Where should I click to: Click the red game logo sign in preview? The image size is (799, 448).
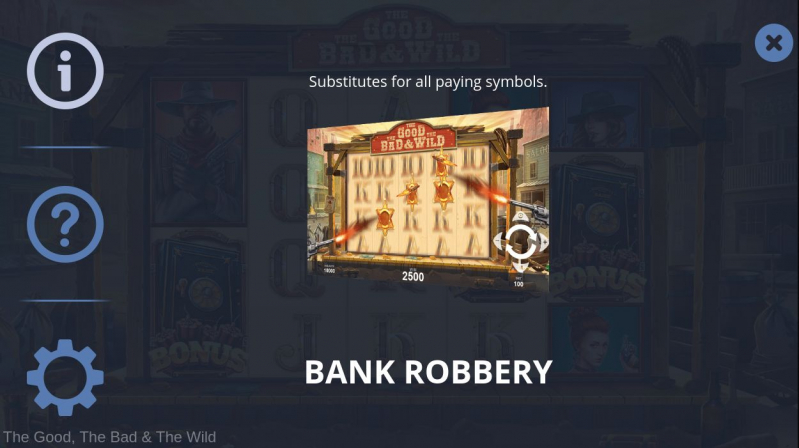pyautogui.click(x=413, y=138)
